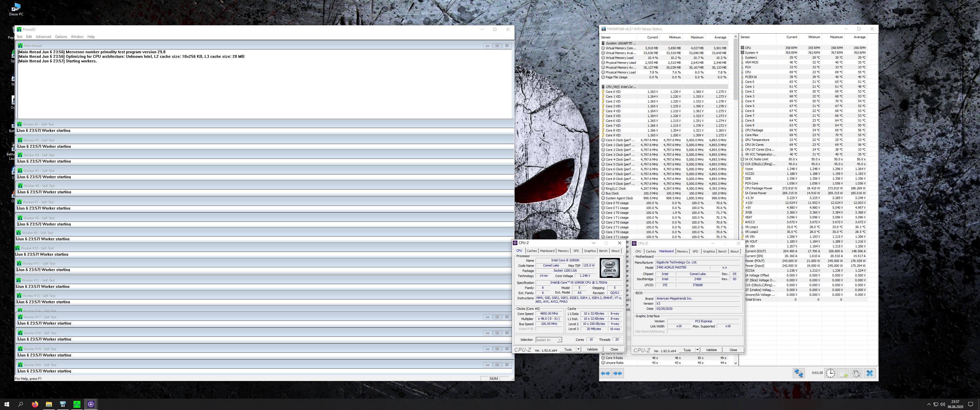Viewport: 980px width, 410px height.
Task: Open Windows Start menu
Action: [7, 404]
